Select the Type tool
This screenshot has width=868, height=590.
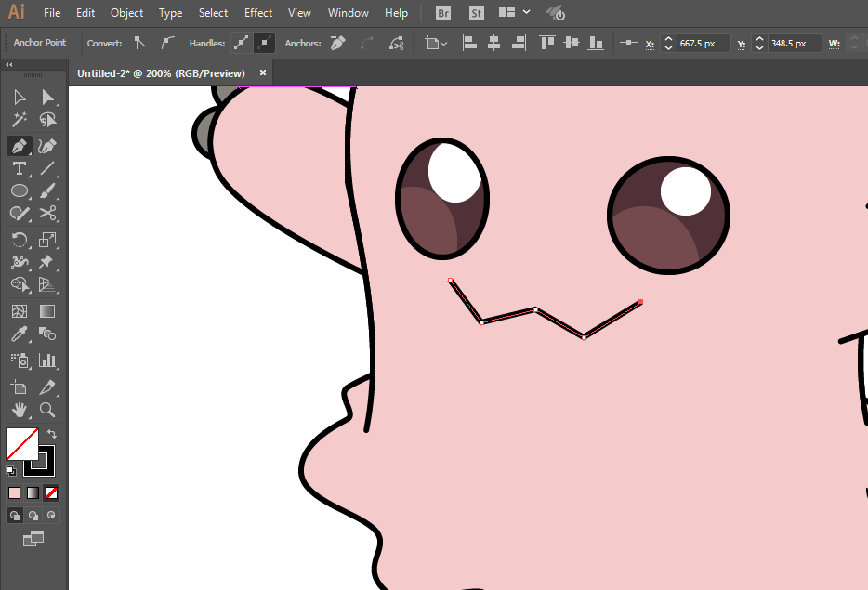(x=20, y=168)
